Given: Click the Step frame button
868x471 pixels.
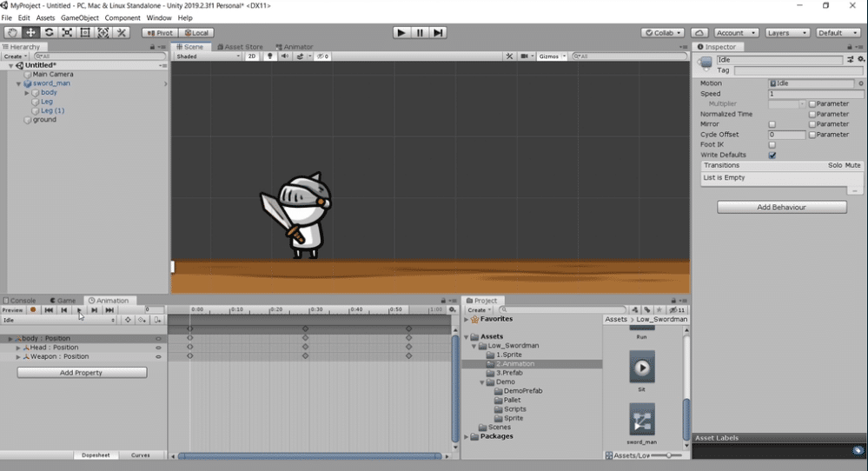Looking at the screenshot, I should 438,33.
